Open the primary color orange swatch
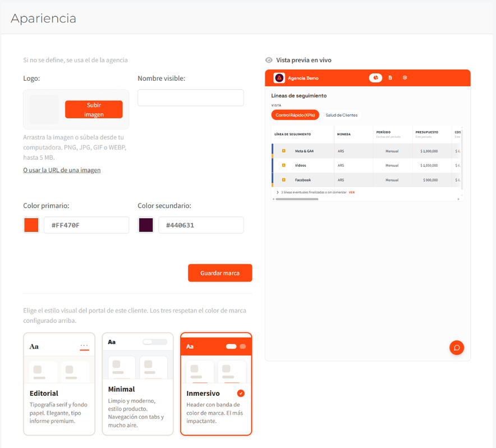 (31, 225)
